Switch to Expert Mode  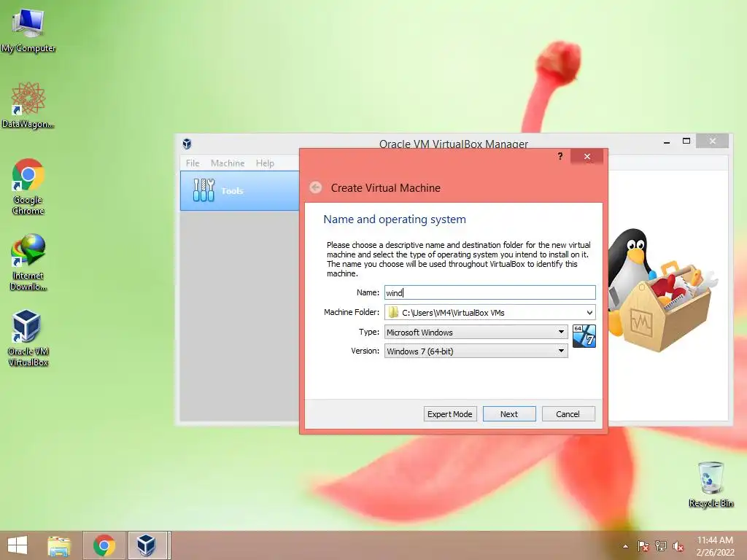[449, 414]
